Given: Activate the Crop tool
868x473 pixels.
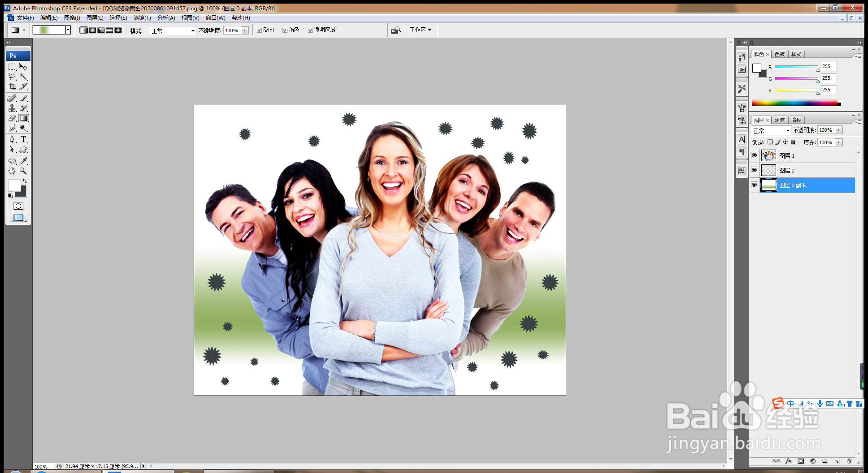Looking at the screenshot, I should tap(12, 86).
